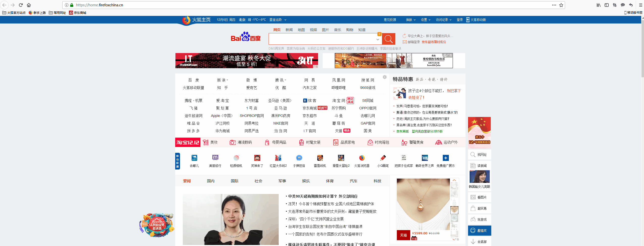Open the Firefox hamburger menu
The height and width of the screenshot is (246, 644).
[x=640, y=5]
